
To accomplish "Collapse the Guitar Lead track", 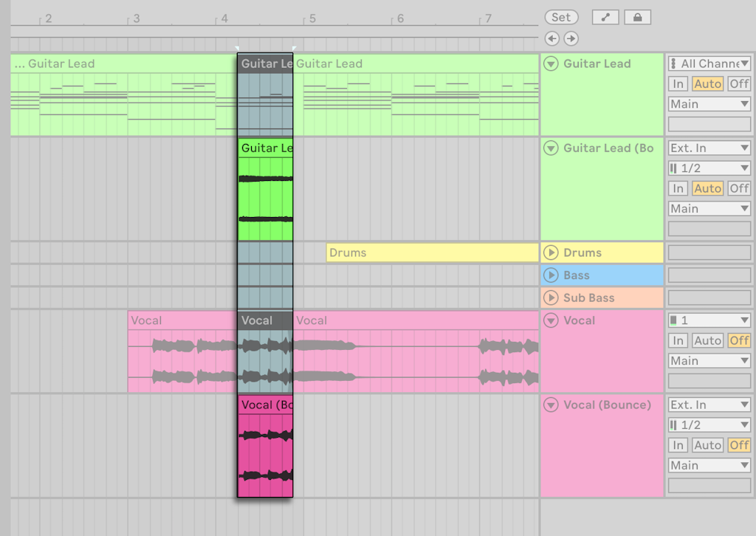I will pos(551,63).
